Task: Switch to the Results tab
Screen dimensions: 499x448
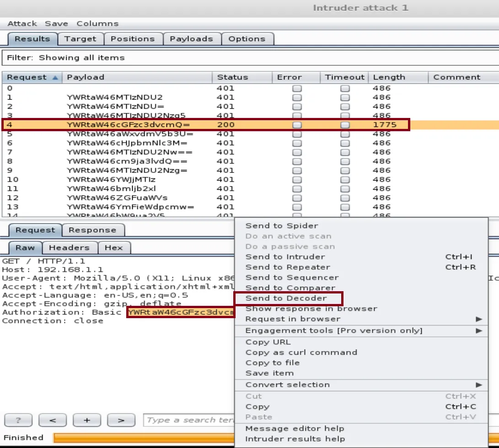Action: pos(32,39)
